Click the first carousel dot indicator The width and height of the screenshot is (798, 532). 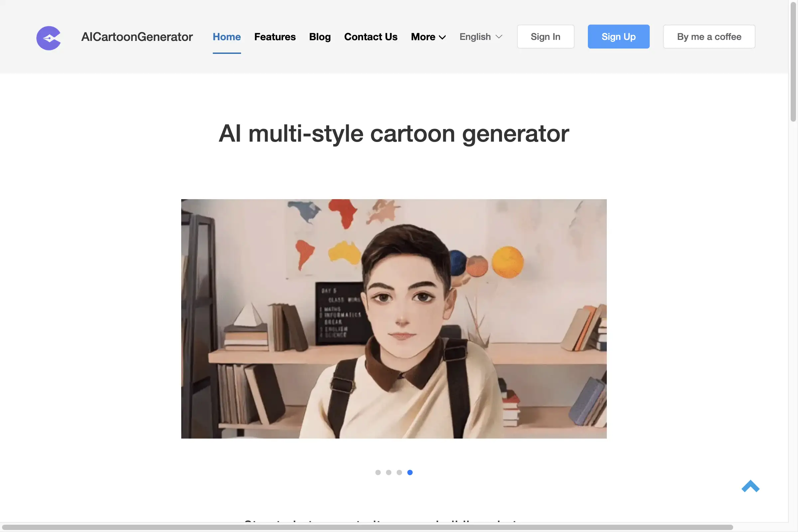click(378, 472)
